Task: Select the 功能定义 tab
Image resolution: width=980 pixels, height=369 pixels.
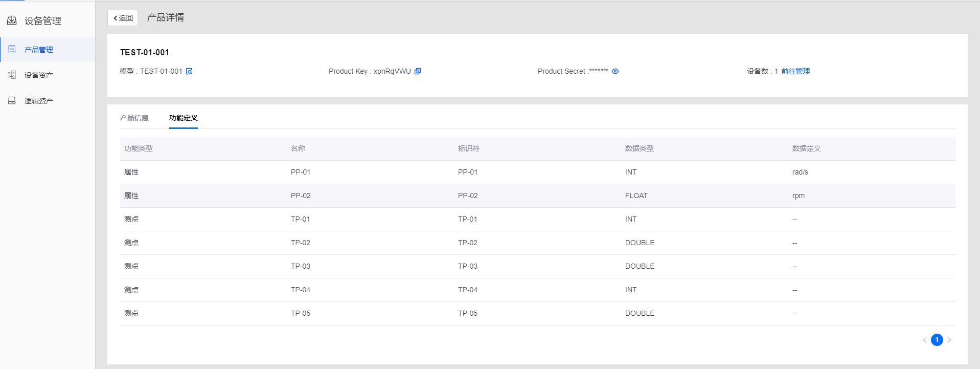Action: [184, 118]
